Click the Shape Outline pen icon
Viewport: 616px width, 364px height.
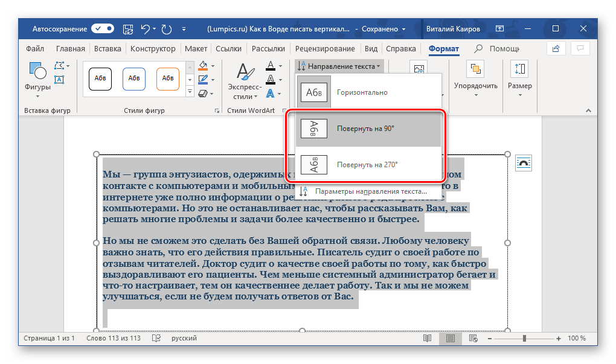coord(203,80)
